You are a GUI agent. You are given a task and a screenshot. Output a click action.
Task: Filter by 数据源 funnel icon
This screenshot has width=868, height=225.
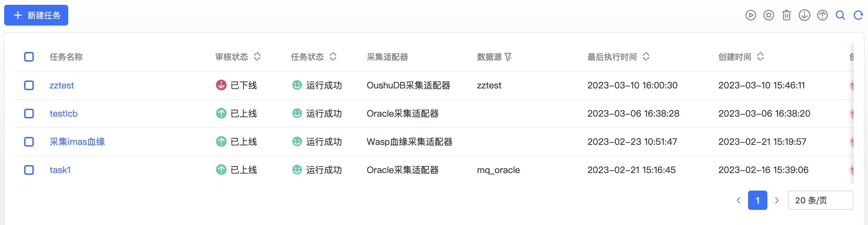point(508,57)
